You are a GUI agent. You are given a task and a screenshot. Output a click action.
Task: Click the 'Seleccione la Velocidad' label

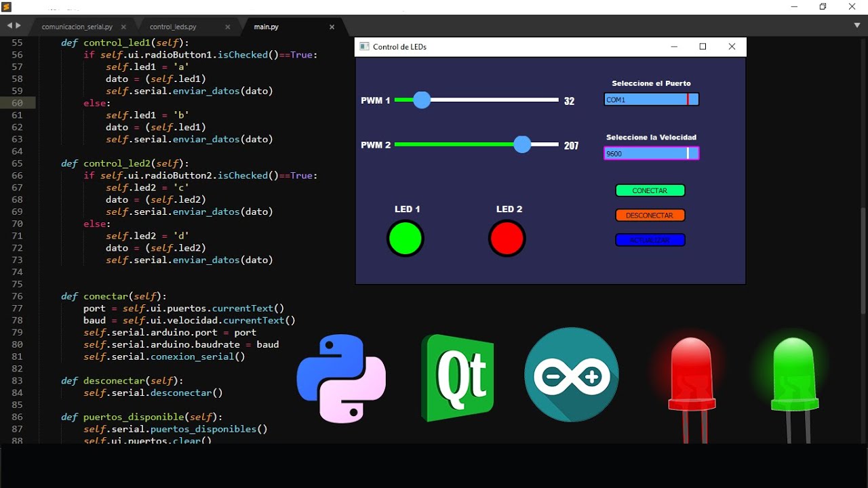tap(651, 137)
